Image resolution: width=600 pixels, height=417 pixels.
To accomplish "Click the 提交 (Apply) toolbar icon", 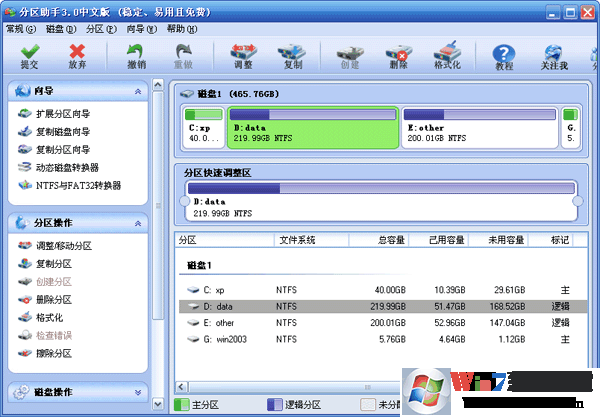I will pyautogui.click(x=30, y=56).
